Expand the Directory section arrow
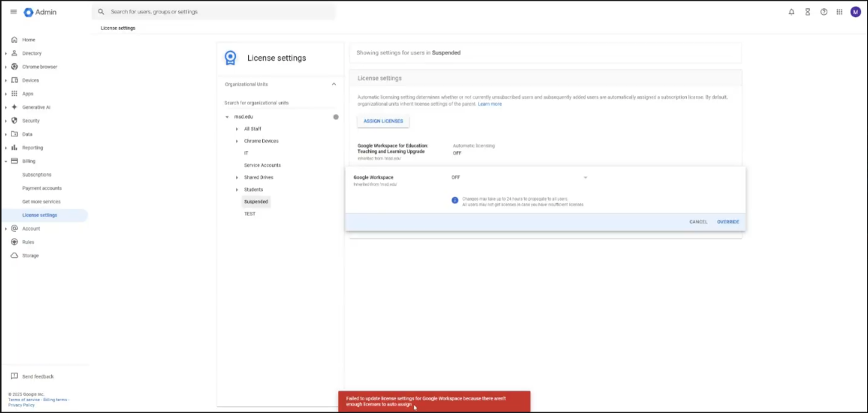 pos(5,53)
